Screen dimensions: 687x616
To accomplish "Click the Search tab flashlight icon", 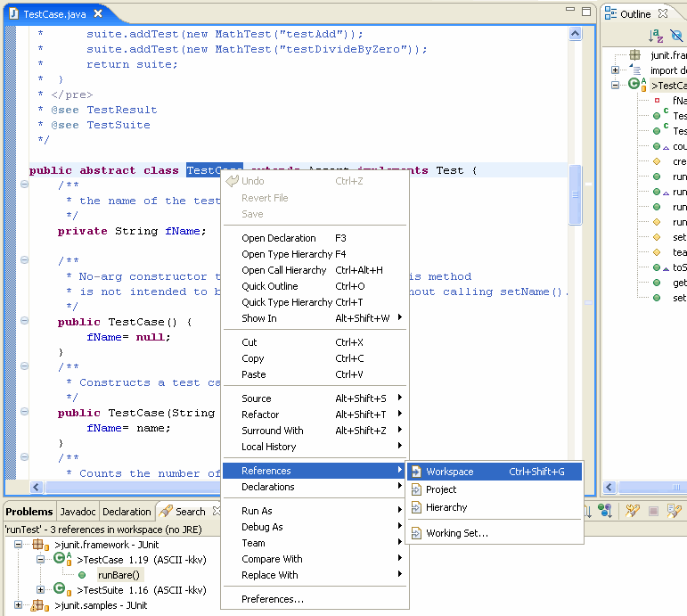I will 166,511.
